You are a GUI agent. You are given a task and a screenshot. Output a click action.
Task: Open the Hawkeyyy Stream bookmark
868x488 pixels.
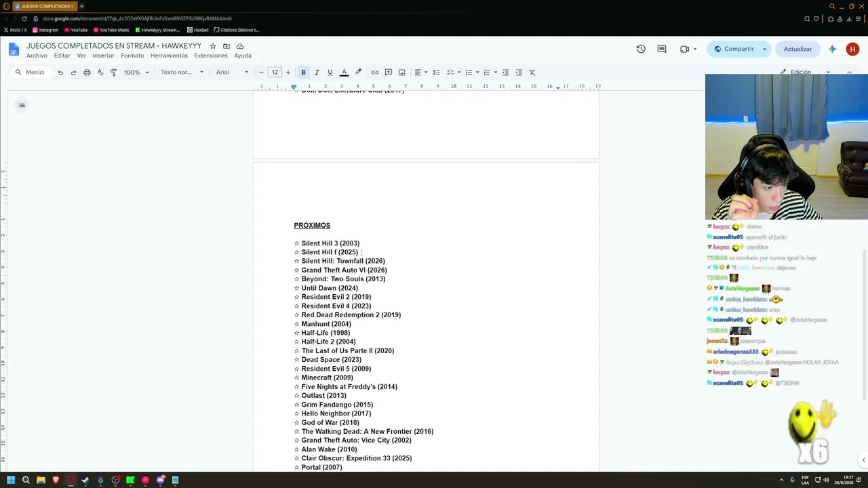[157, 30]
